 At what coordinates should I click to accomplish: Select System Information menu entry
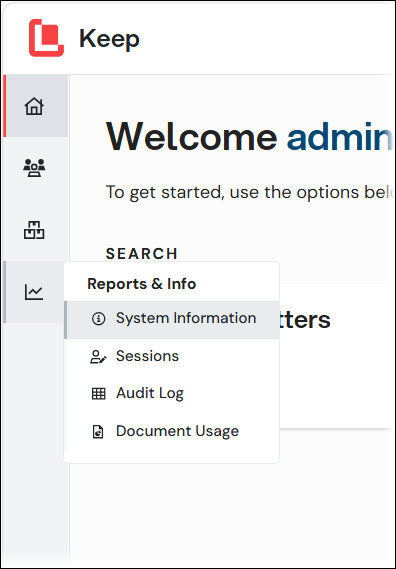click(172, 320)
